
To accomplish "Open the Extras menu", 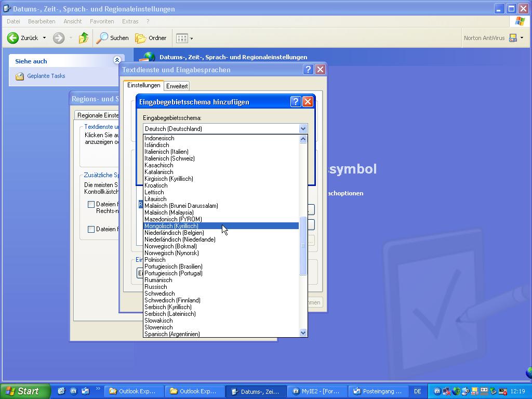I will 130,21.
